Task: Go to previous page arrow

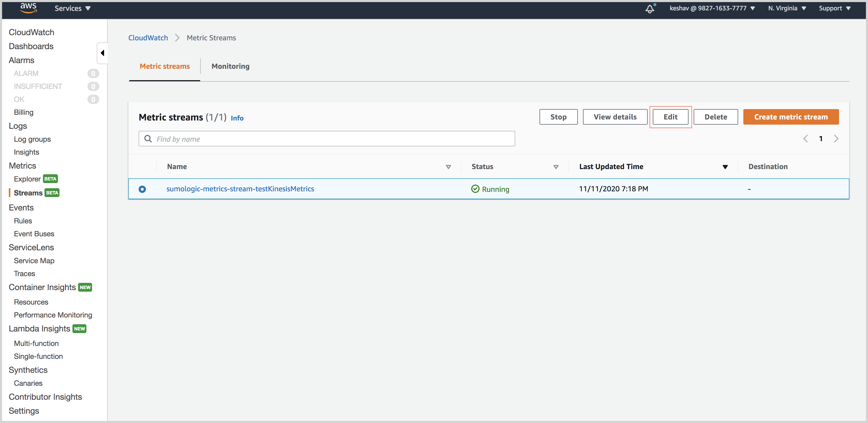Action: tap(806, 139)
